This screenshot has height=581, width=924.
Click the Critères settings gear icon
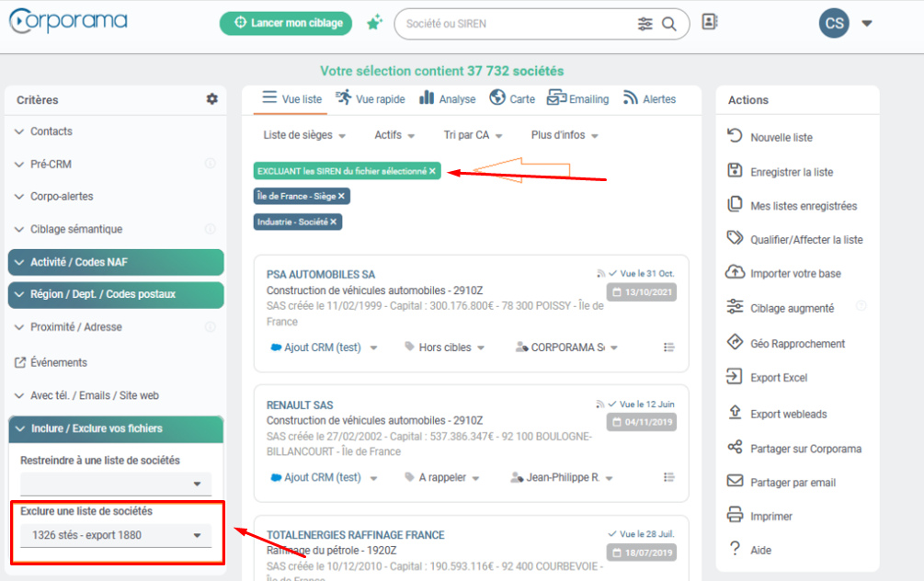[x=212, y=99]
